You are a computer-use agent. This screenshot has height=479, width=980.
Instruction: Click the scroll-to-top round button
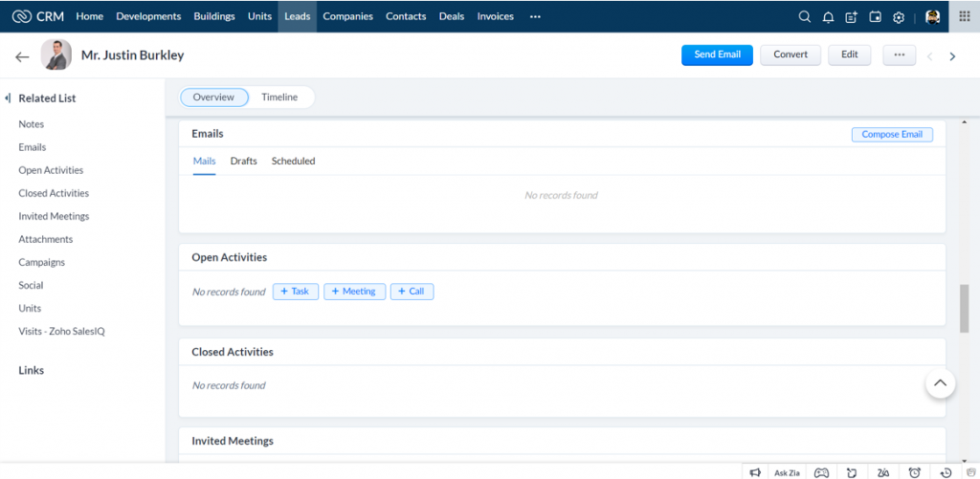click(x=940, y=383)
